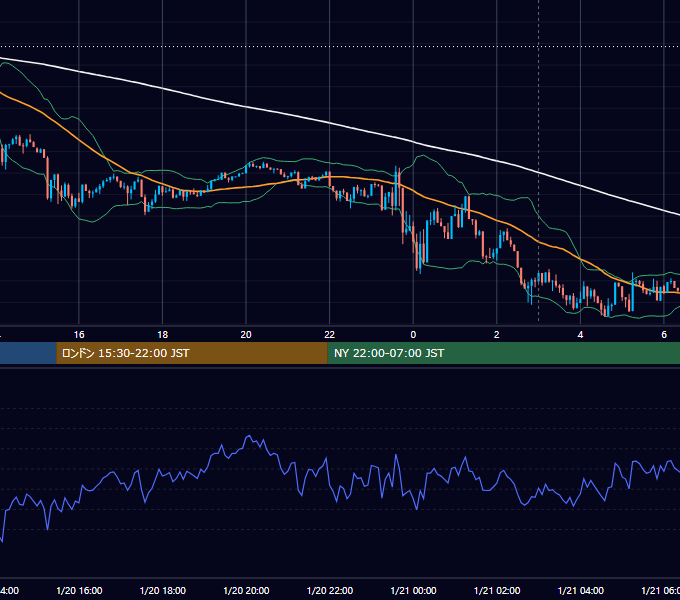Click the blue session bar before London

pyautogui.click(x=28, y=353)
